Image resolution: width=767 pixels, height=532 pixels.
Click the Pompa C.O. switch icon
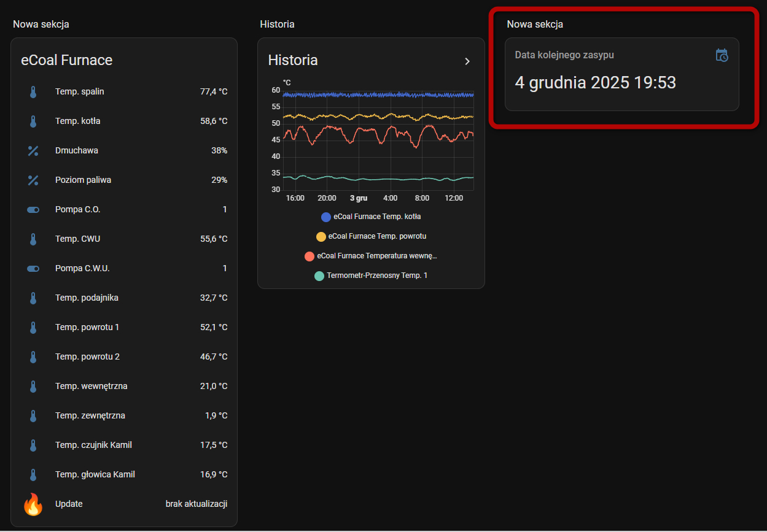(33, 210)
